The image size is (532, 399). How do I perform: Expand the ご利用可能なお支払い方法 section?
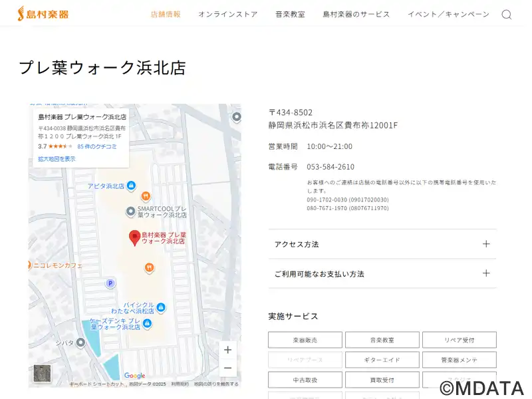(x=382, y=273)
